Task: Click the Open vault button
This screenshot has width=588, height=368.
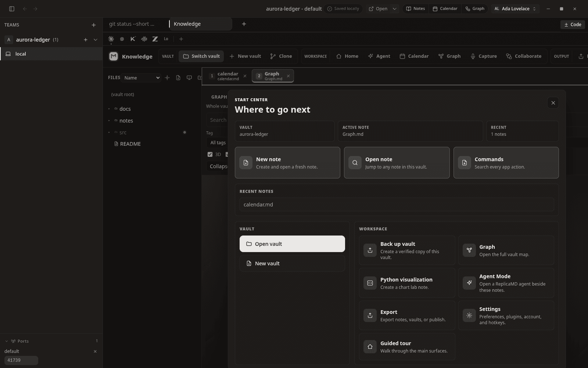Action: click(x=292, y=244)
